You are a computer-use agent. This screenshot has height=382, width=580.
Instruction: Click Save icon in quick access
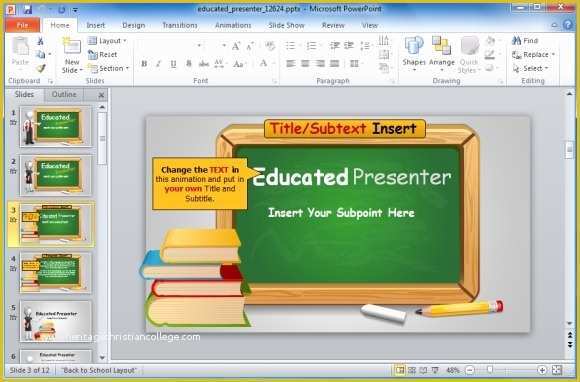coord(28,10)
